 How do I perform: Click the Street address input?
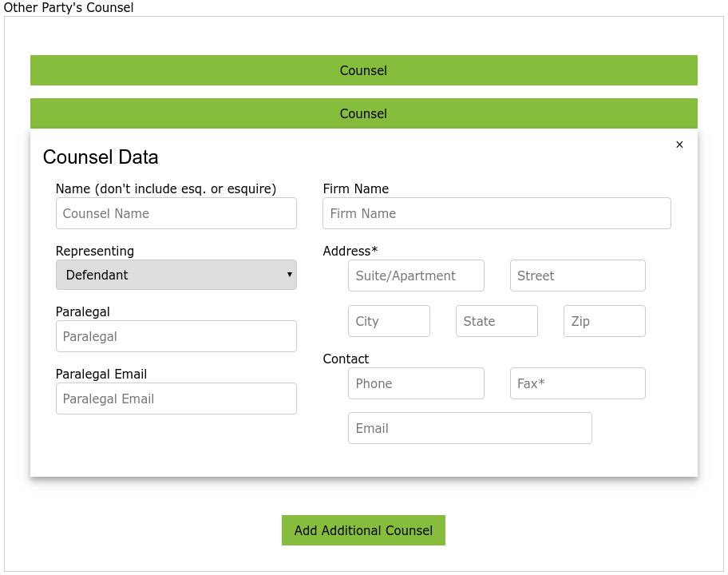pos(577,276)
